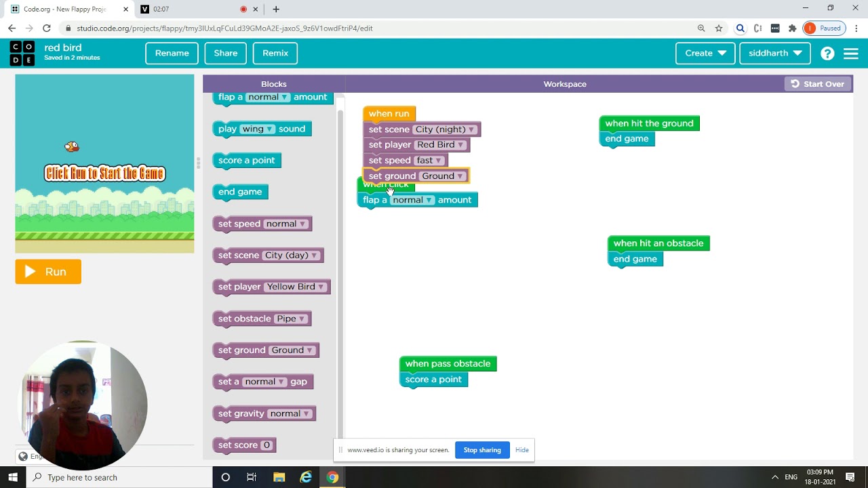Viewport: 868px width, 488px height.
Task: Click the Paused profile chip
Action: 823,28
